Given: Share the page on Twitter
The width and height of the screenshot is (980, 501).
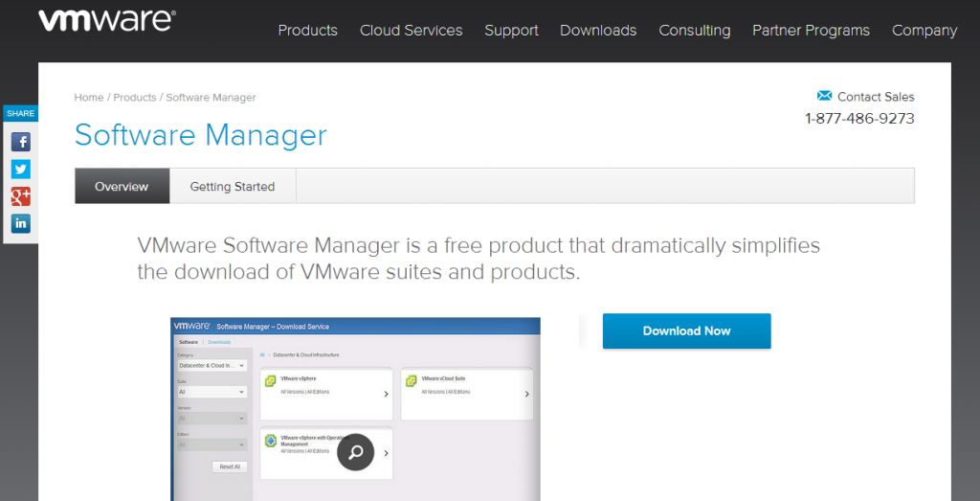Looking at the screenshot, I should click(x=21, y=169).
